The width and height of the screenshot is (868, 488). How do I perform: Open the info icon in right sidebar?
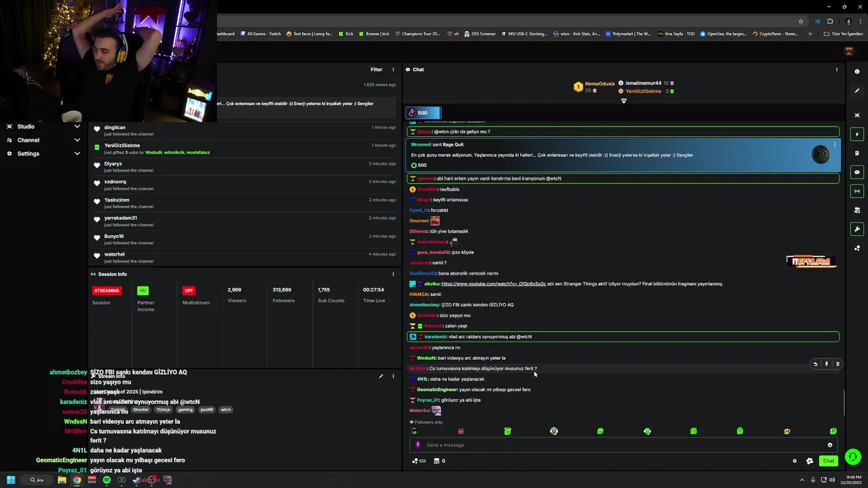click(857, 71)
